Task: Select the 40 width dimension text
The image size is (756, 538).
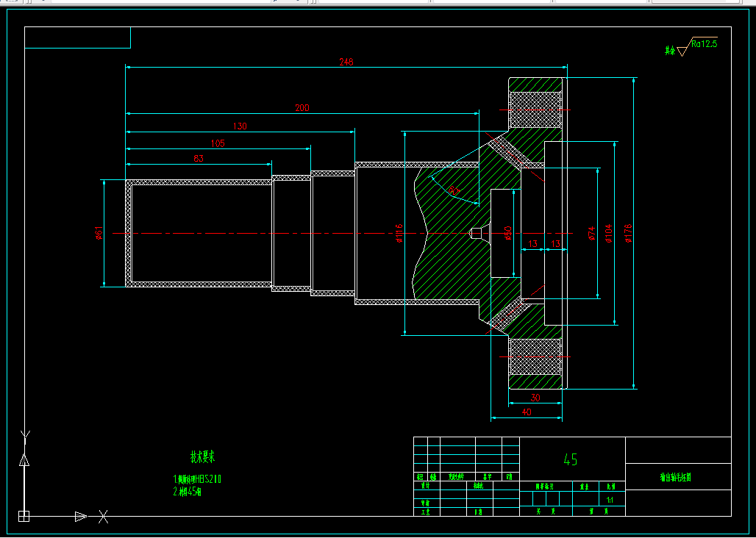Action: 527,412
